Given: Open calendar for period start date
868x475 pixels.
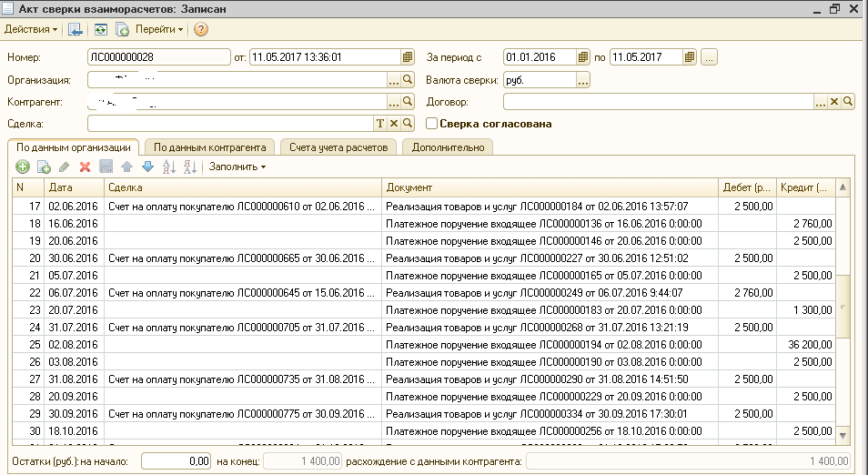Looking at the screenshot, I should [583, 57].
